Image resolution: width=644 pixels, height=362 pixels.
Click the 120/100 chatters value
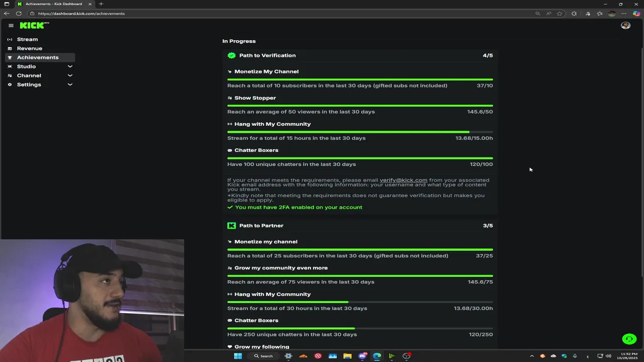click(x=481, y=164)
